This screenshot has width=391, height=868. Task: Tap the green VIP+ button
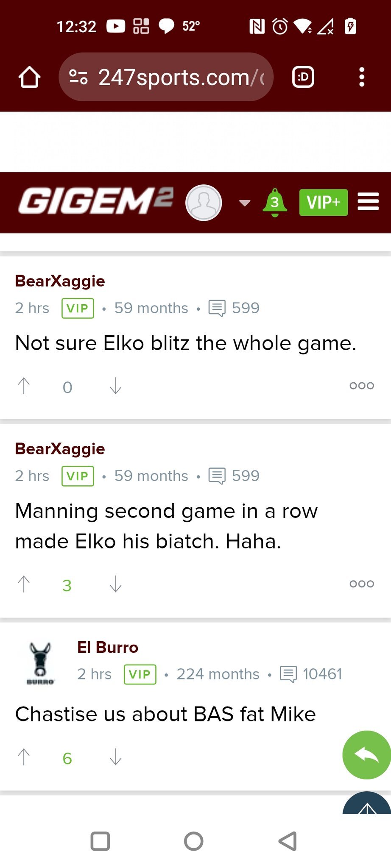click(x=323, y=203)
